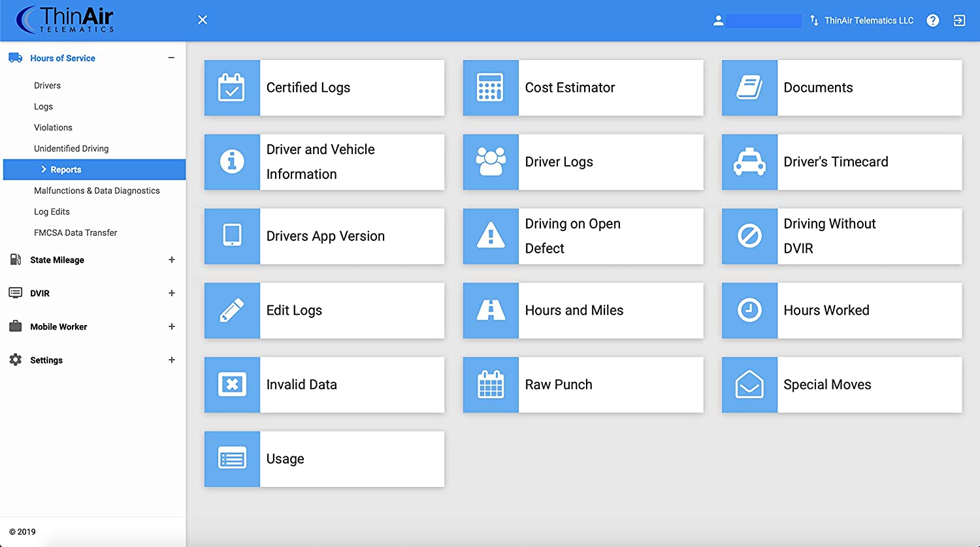The height and width of the screenshot is (547, 980).
Task: Click the Driving Without DVIR label
Action: click(830, 236)
